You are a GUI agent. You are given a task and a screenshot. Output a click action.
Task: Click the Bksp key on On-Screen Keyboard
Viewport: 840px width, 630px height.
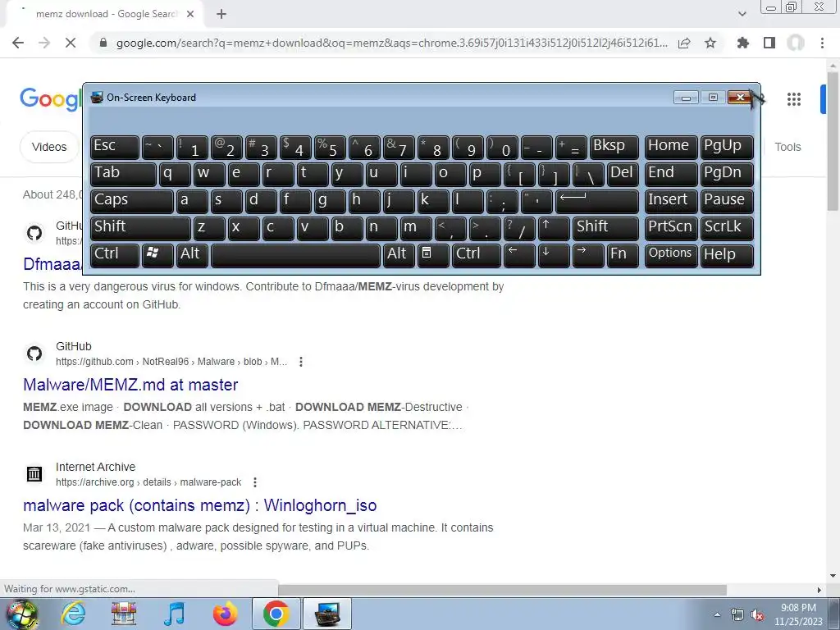point(614,147)
